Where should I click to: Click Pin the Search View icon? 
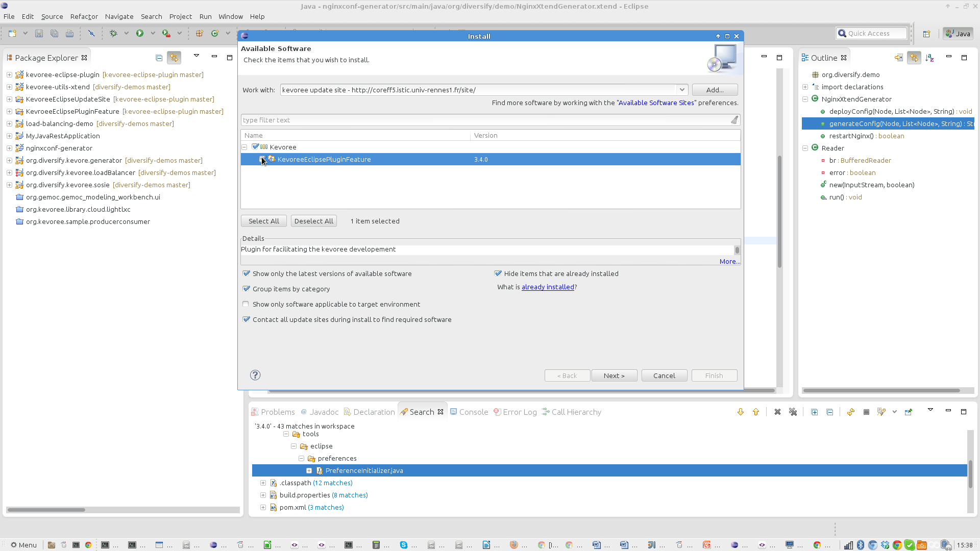click(909, 412)
